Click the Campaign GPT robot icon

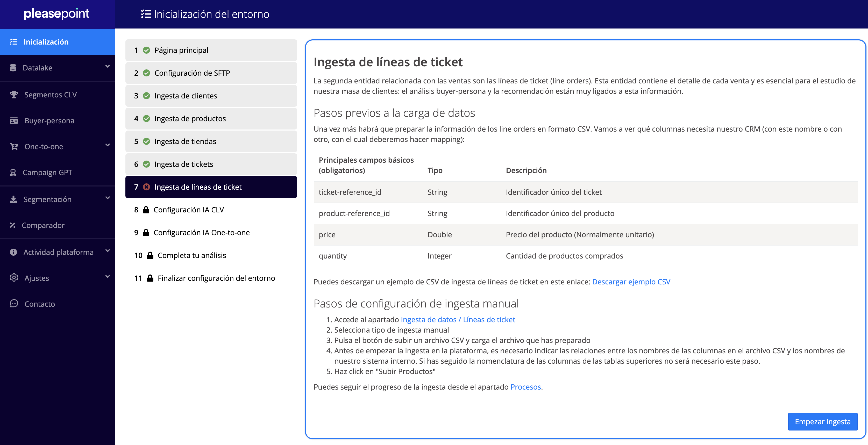[x=13, y=173]
